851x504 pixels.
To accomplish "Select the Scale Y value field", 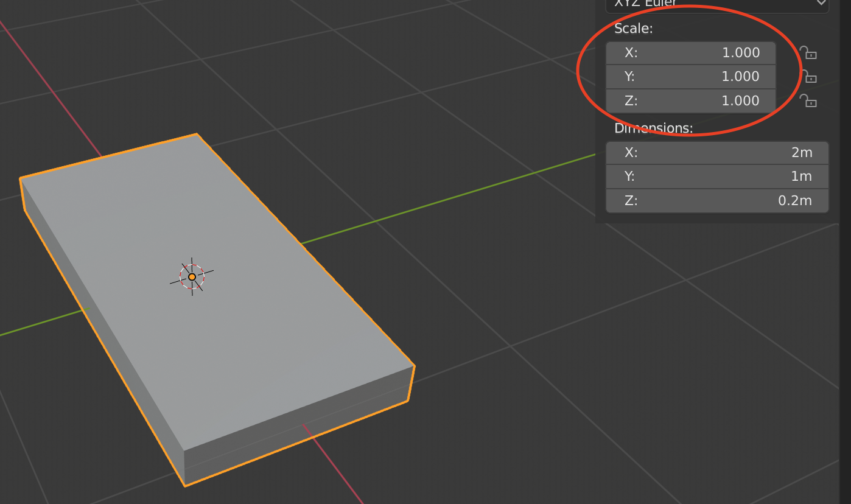I will pos(691,77).
